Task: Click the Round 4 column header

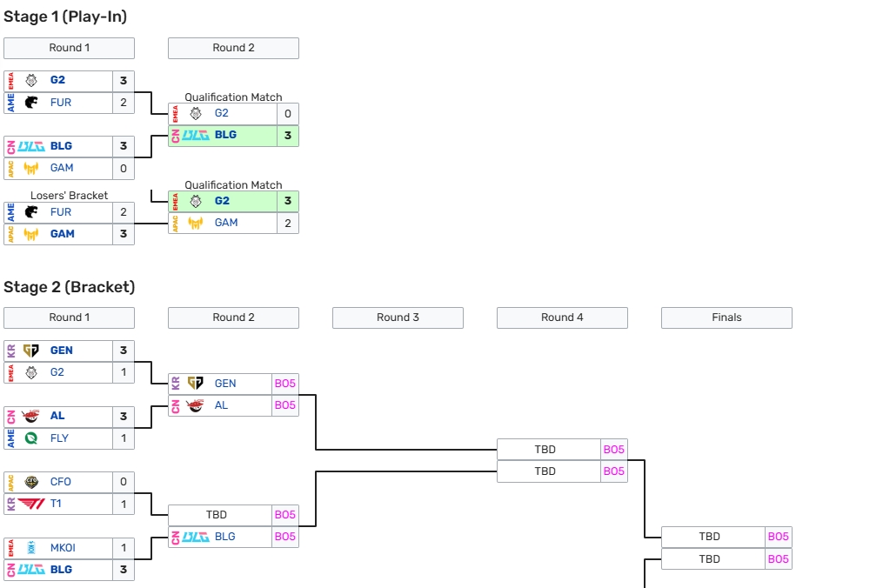Action: tap(562, 317)
